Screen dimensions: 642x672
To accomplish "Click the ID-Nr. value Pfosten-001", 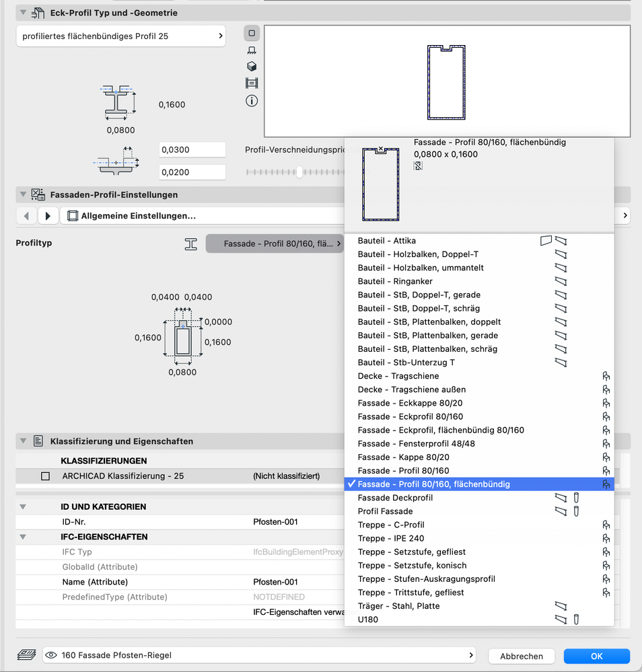I will 275,521.
